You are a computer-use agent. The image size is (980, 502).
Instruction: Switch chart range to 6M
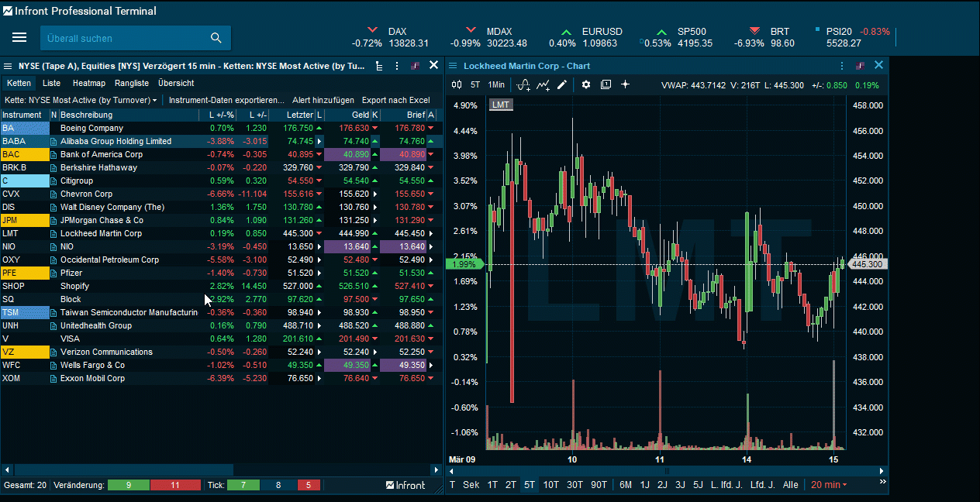625,485
